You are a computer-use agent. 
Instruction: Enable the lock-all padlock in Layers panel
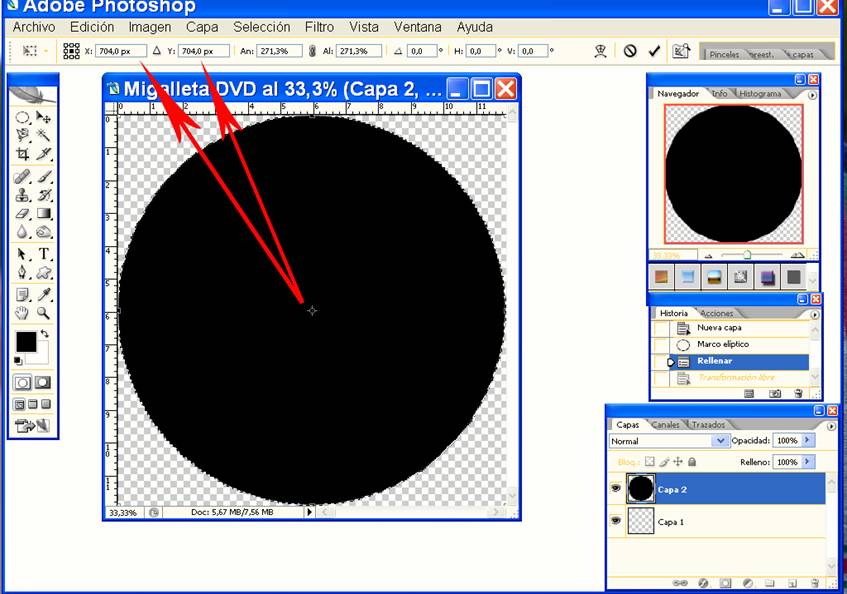(692, 462)
